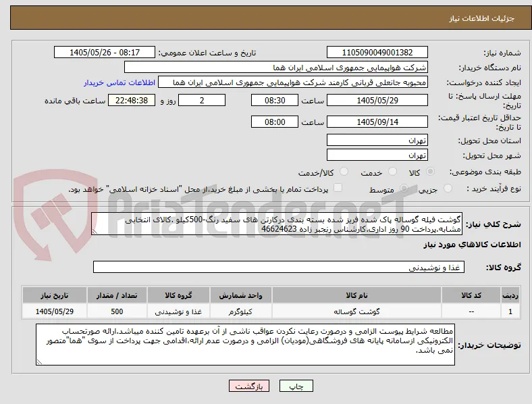Click the buyer notes resize handle

(39, 362)
